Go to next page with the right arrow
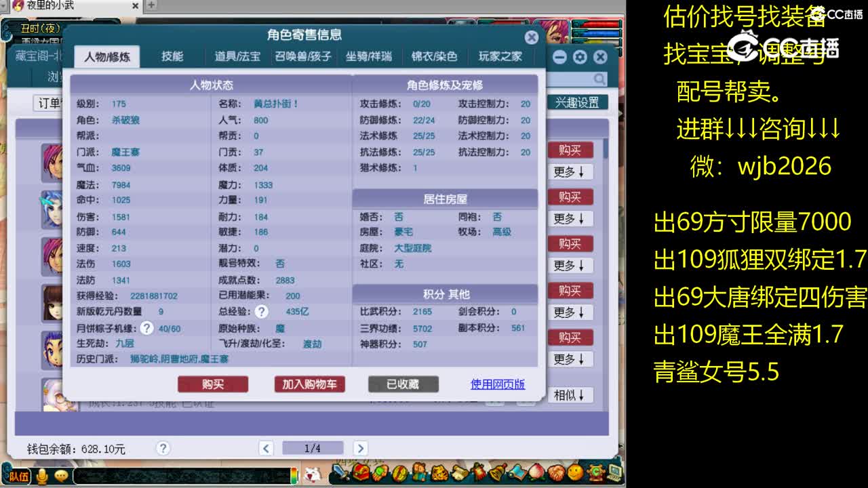 359,449
